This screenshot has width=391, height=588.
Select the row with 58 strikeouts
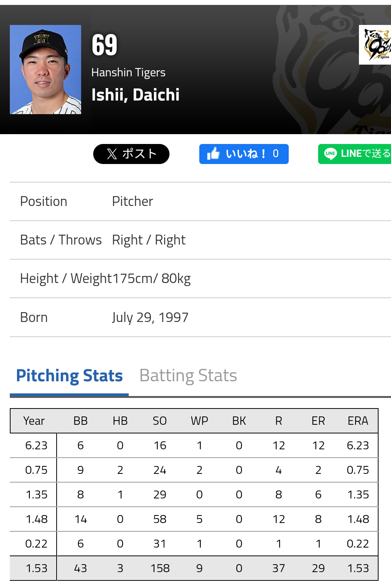[x=194, y=519]
